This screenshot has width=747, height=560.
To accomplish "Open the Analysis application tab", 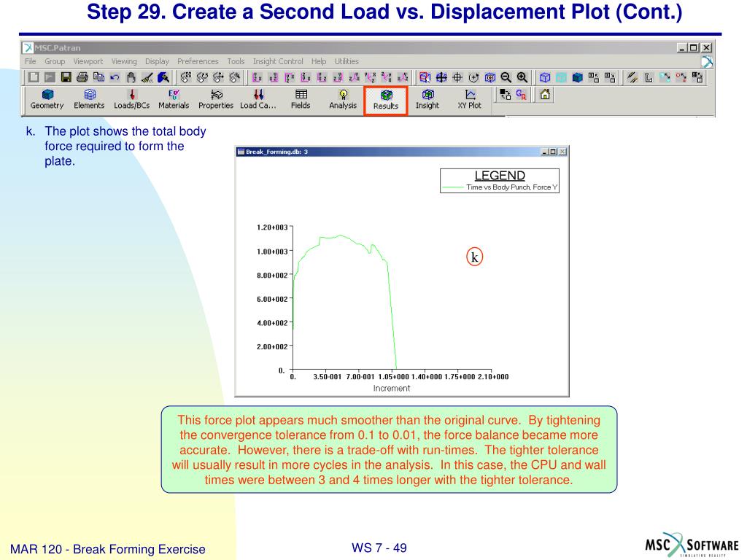I will click(x=343, y=99).
